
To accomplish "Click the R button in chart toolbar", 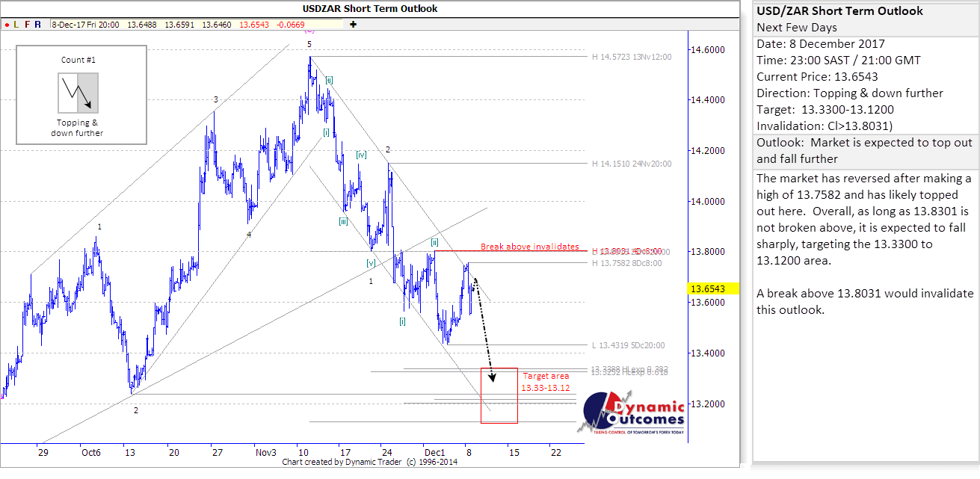I will [x=38, y=25].
